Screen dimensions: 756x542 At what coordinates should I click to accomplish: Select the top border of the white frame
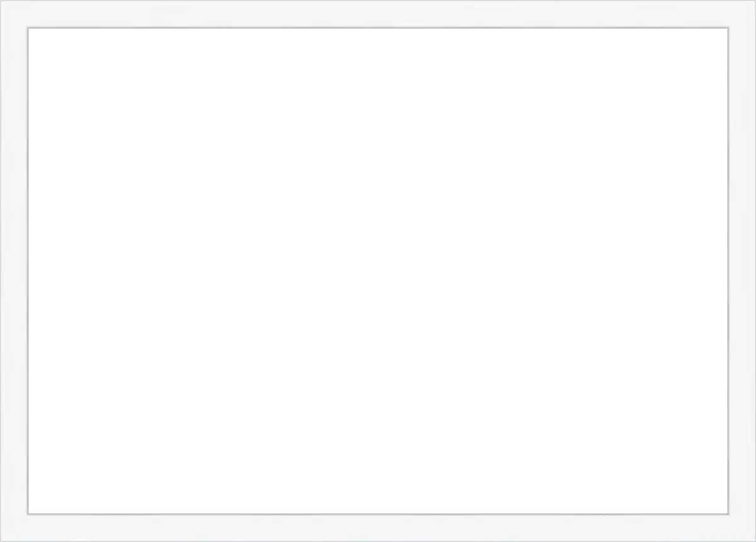coord(378,13)
